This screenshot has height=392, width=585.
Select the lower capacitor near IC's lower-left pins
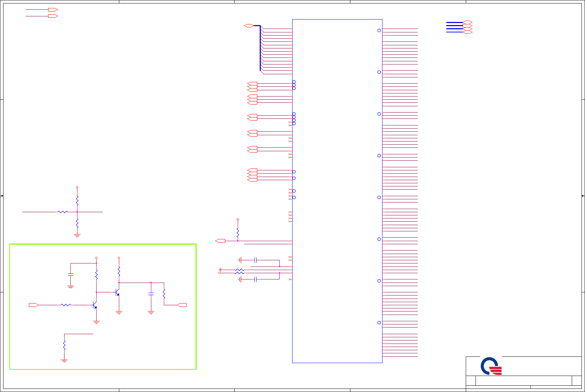pyautogui.click(x=256, y=279)
